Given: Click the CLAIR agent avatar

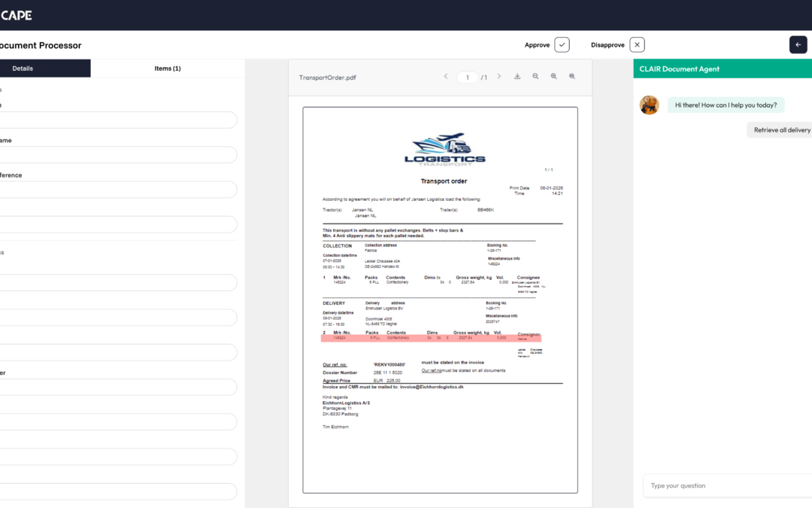Looking at the screenshot, I should [650, 105].
